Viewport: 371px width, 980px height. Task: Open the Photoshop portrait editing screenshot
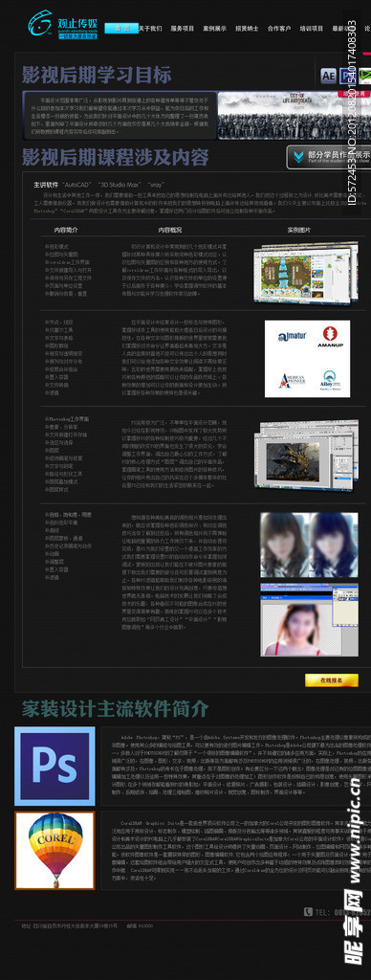[x=309, y=620]
